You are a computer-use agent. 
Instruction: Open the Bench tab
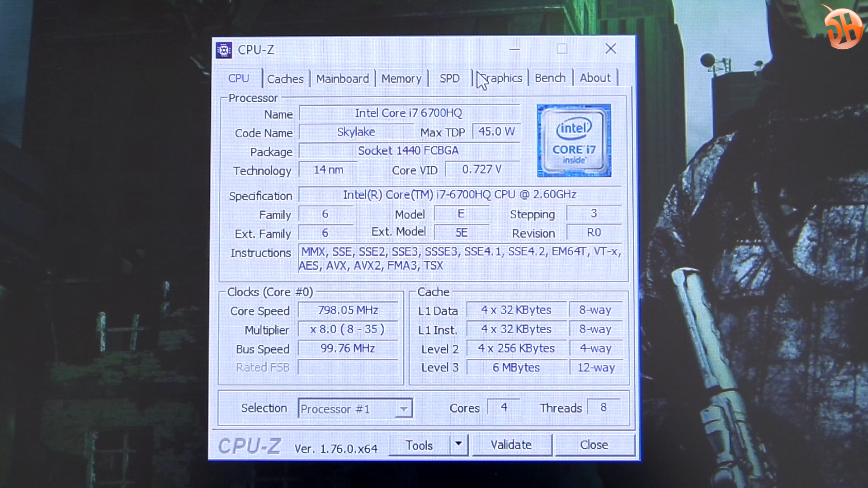click(x=550, y=78)
